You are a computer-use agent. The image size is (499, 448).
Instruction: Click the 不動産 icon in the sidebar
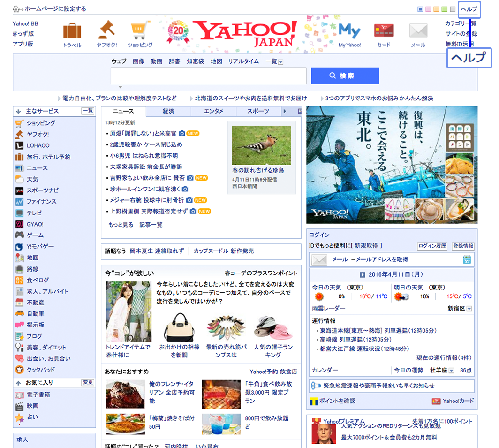19,303
